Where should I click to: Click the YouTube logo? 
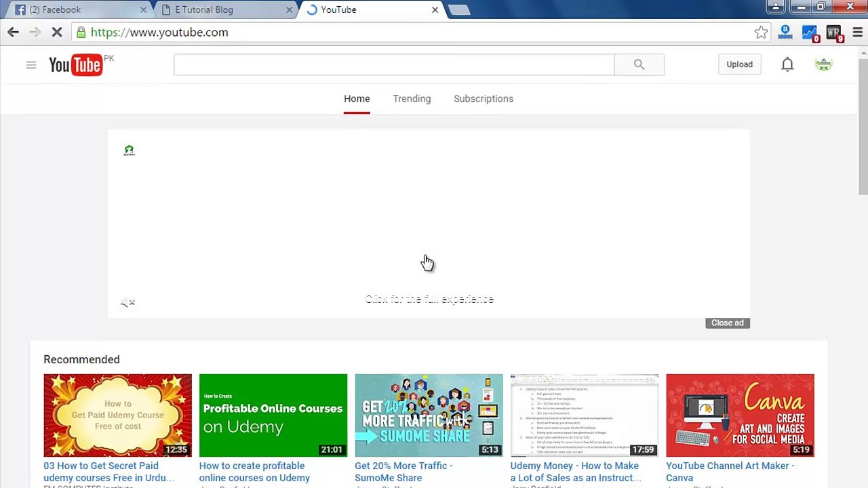[x=75, y=65]
